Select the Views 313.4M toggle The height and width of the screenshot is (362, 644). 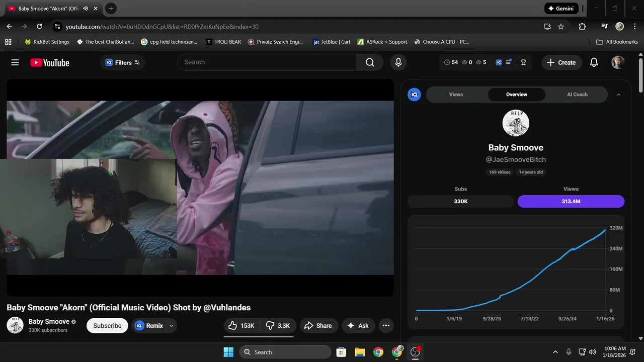point(571,201)
